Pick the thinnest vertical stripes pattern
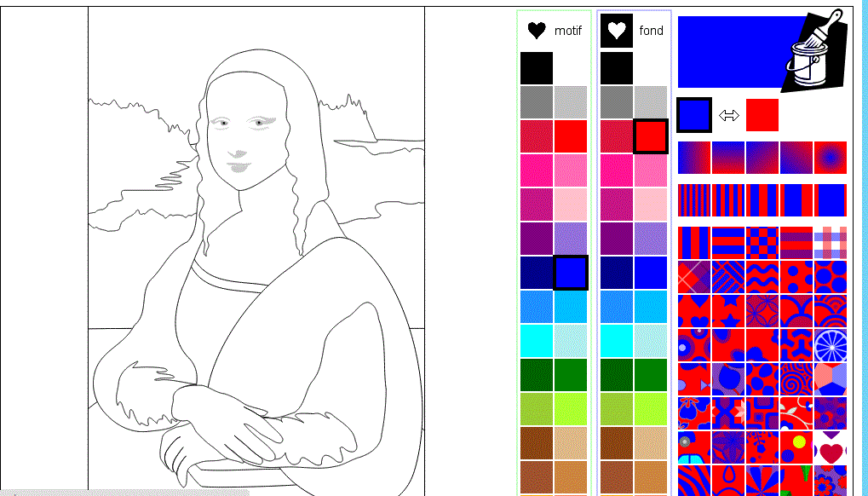This screenshot has width=868, height=496. [x=694, y=200]
